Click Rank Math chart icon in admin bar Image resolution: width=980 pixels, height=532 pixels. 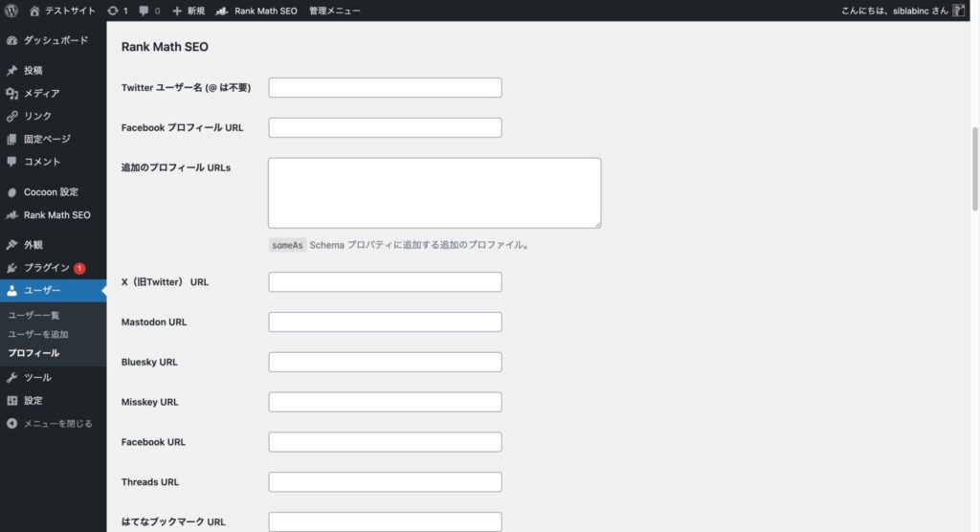pyautogui.click(x=222, y=11)
